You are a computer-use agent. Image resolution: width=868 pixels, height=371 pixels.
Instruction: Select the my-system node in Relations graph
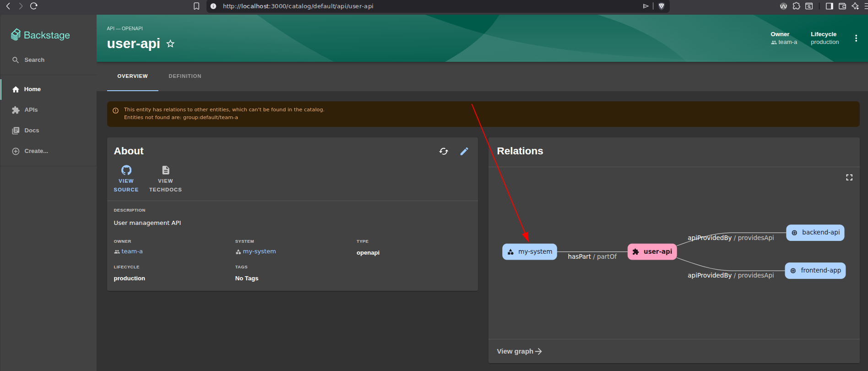click(530, 252)
